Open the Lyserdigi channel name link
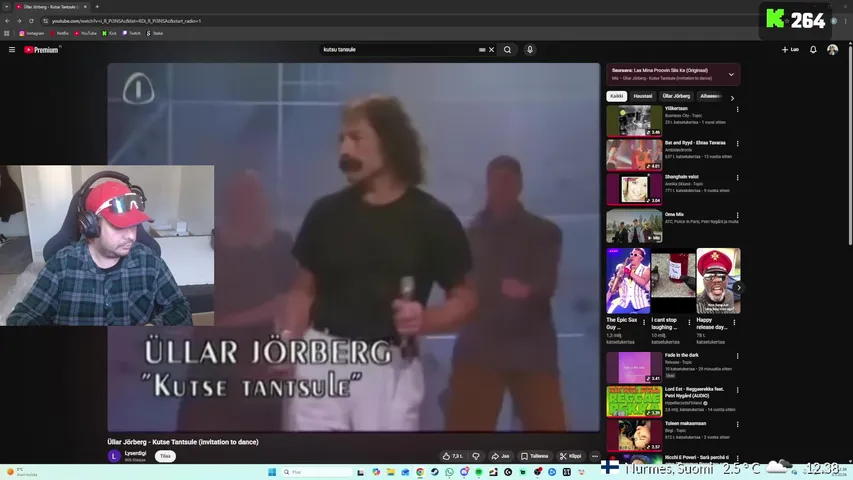The image size is (853, 480). coord(135,453)
